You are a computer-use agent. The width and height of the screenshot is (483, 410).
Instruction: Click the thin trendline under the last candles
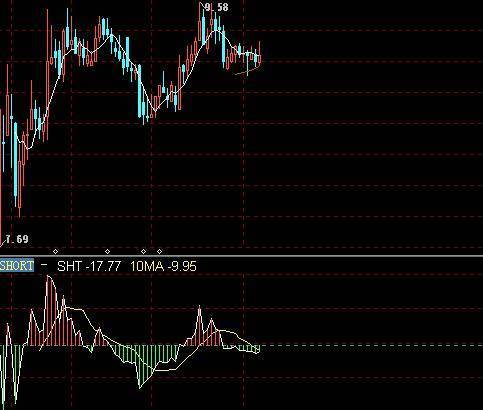coord(247,71)
